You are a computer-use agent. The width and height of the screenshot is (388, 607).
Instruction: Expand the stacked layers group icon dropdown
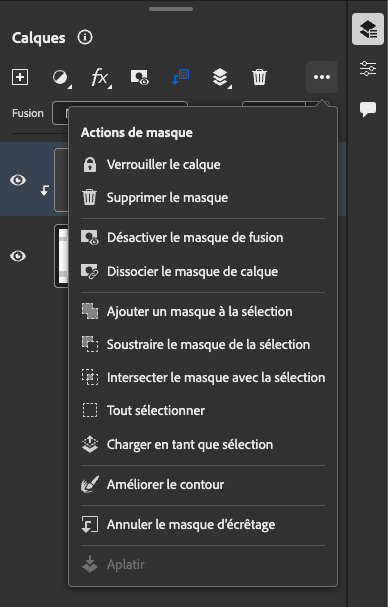click(221, 78)
